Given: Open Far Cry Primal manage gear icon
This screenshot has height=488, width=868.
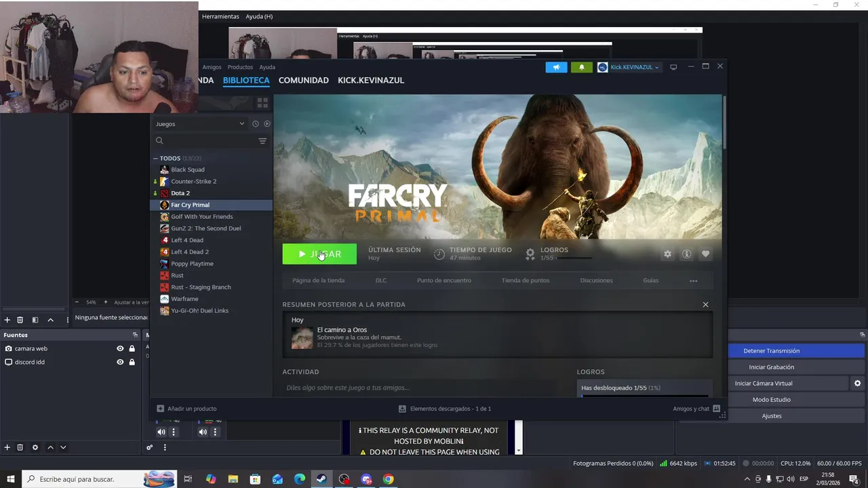Looking at the screenshot, I should pyautogui.click(x=667, y=253).
